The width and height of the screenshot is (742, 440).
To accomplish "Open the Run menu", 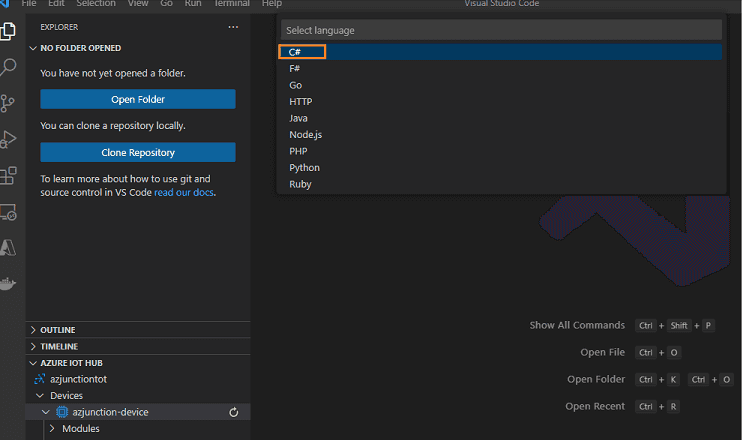I will (x=193, y=4).
